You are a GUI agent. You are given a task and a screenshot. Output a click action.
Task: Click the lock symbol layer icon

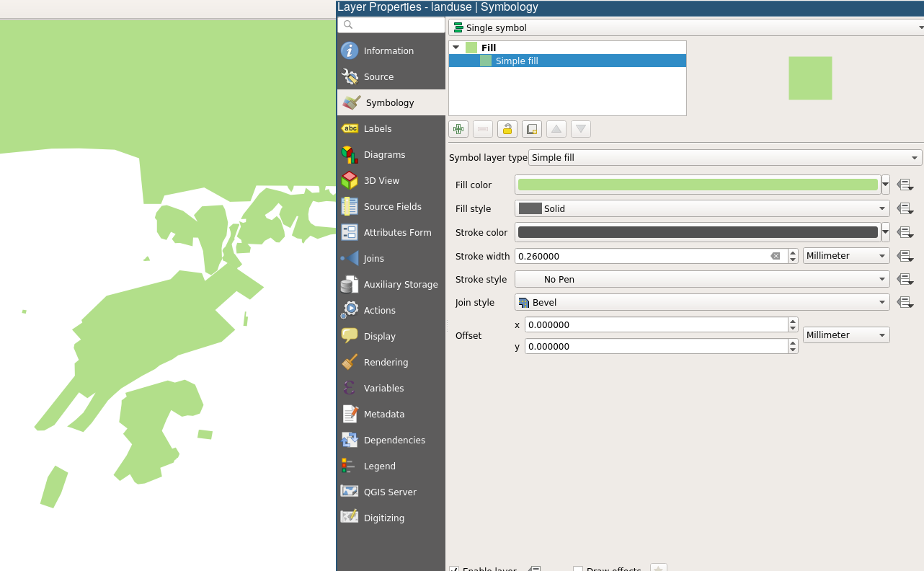tap(507, 129)
